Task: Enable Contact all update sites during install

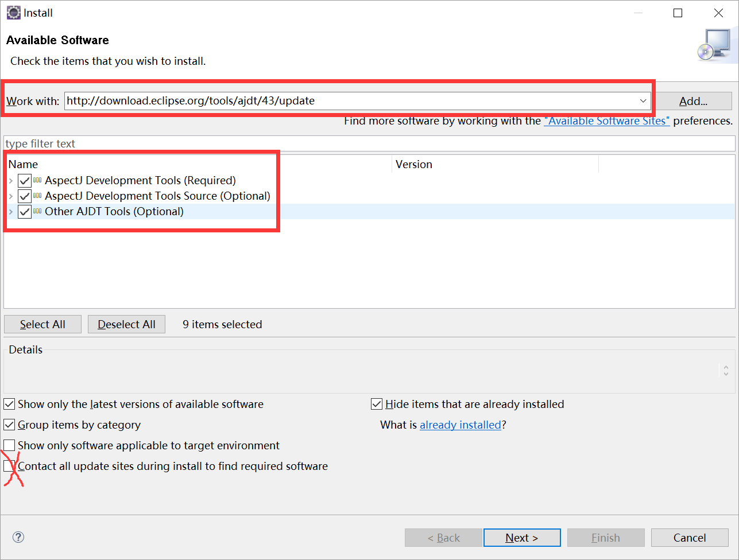Action: [x=9, y=466]
